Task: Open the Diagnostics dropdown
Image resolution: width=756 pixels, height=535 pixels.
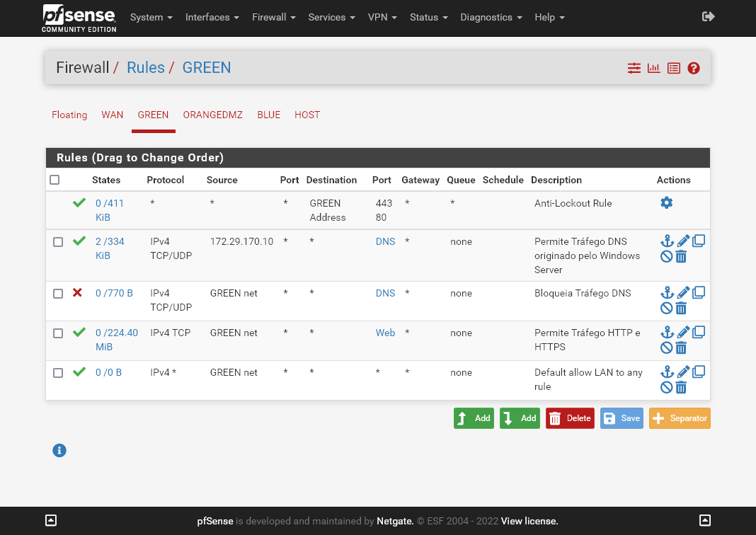Action: [491, 17]
